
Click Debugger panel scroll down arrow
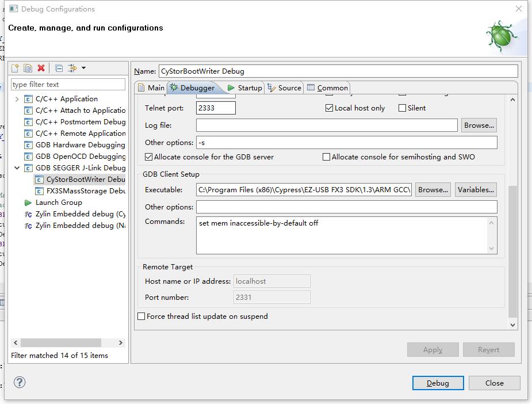click(512, 325)
